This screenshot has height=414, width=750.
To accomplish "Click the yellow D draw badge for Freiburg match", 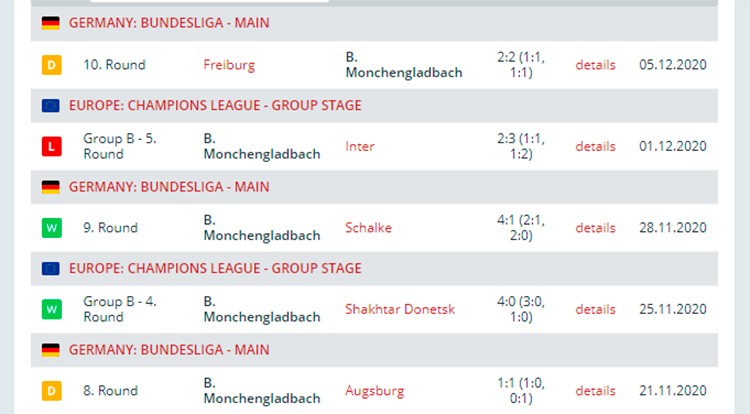I will tap(52, 65).
